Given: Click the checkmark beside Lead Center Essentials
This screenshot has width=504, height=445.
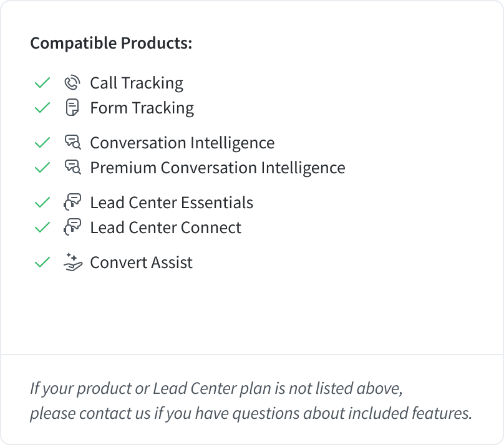Looking at the screenshot, I should (42, 203).
